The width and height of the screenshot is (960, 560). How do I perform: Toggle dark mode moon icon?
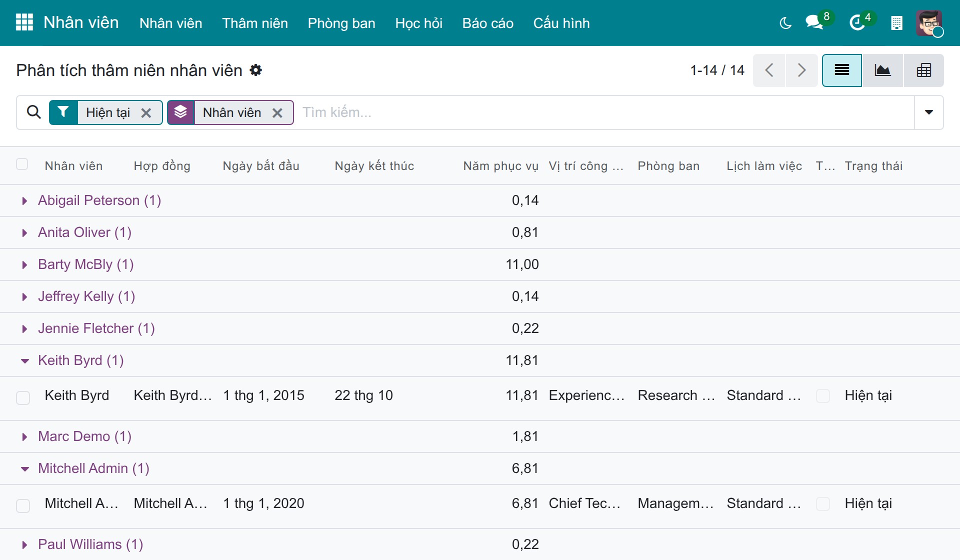click(785, 23)
